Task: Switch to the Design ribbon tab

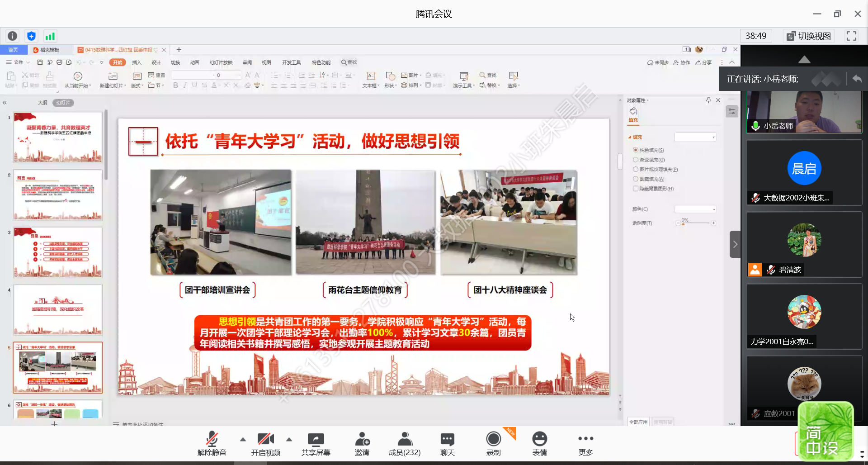Action: [x=156, y=62]
